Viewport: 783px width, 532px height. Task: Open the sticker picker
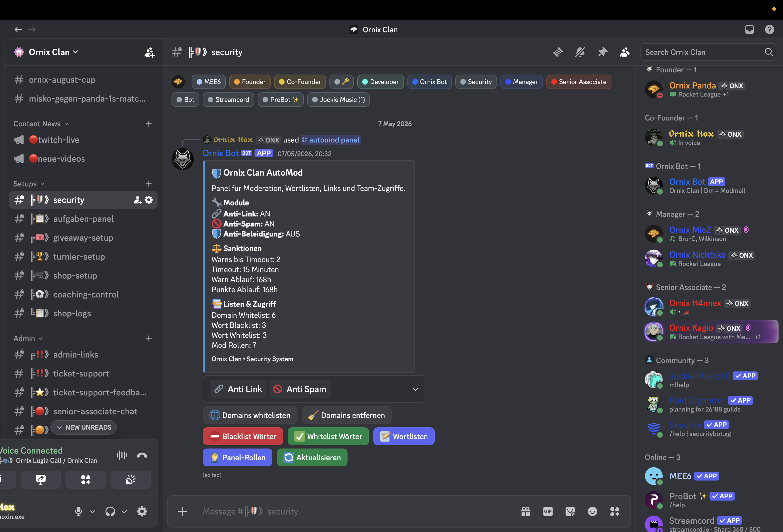click(570, 511)
